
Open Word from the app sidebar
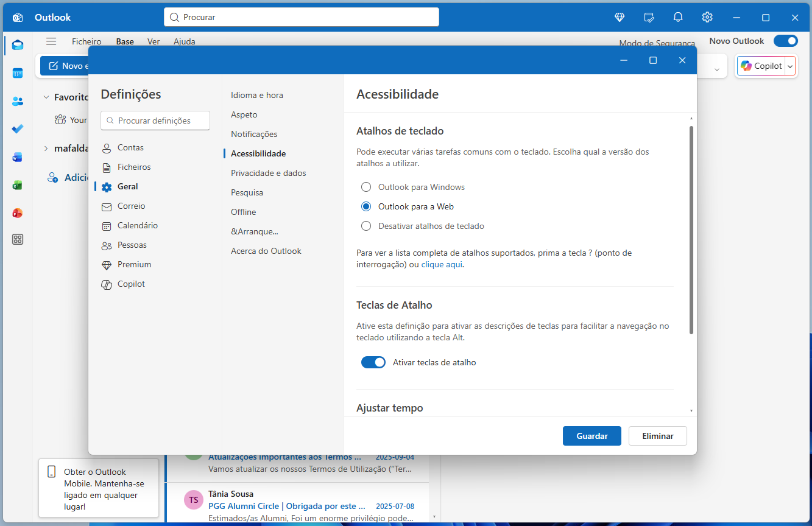tap(17, 156)
